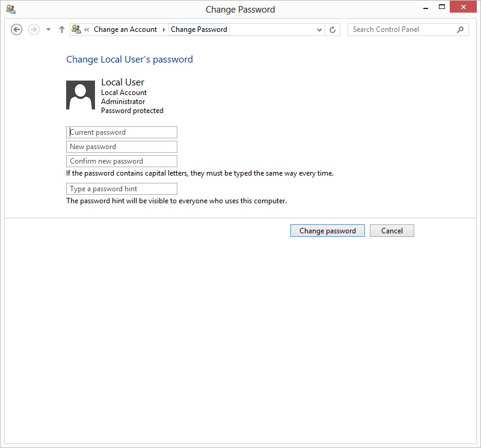
Task: Open the recent locations dropdown arrow
Action: click(48, 29)
